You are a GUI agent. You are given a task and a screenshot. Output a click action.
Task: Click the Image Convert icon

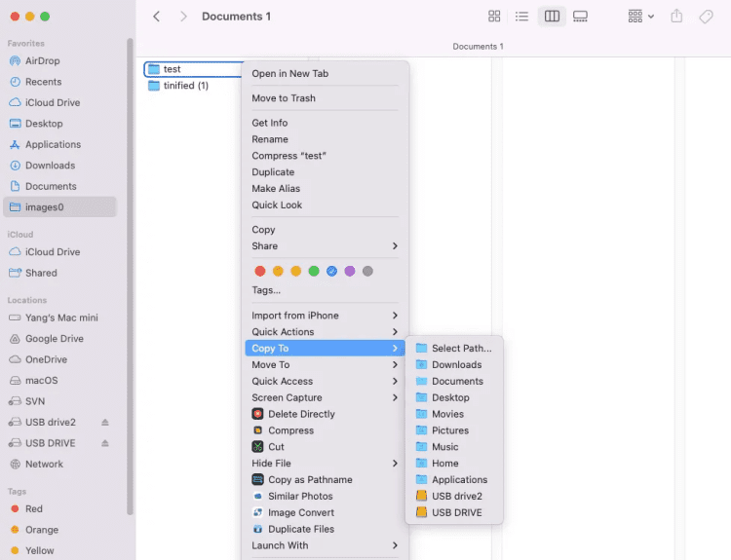pos(258,513)
